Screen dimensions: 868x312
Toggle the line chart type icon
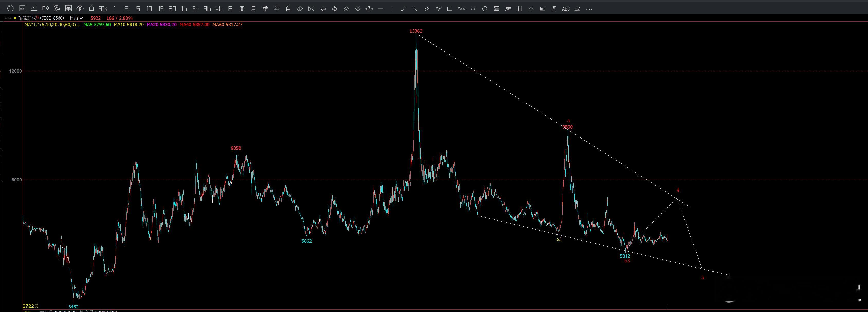[x=34, y=9]
